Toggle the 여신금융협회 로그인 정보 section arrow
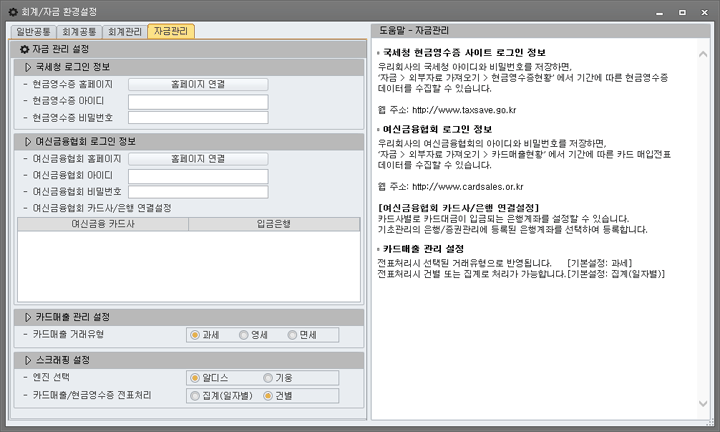This screenshot has width=720, height=432. [28, 141]
